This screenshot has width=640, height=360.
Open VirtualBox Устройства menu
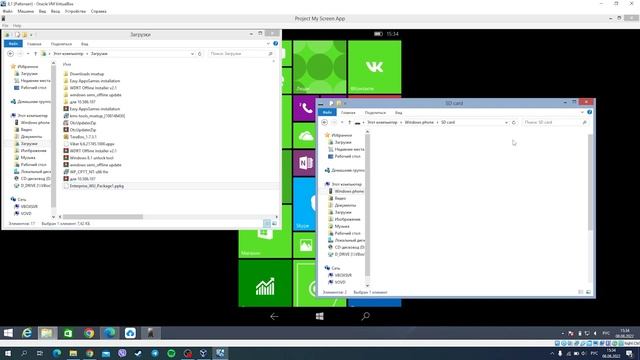click(x=75, y=11)
